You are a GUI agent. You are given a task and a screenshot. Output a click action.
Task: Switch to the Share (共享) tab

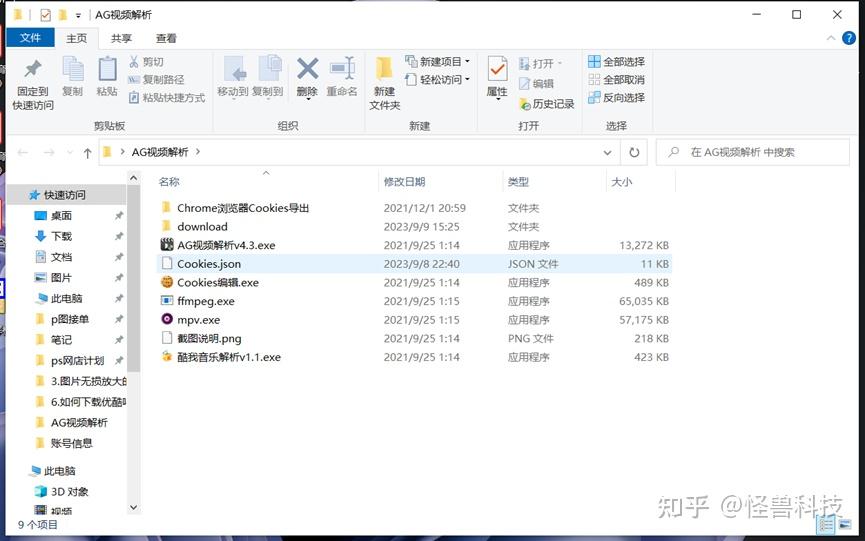coord(121,38)
